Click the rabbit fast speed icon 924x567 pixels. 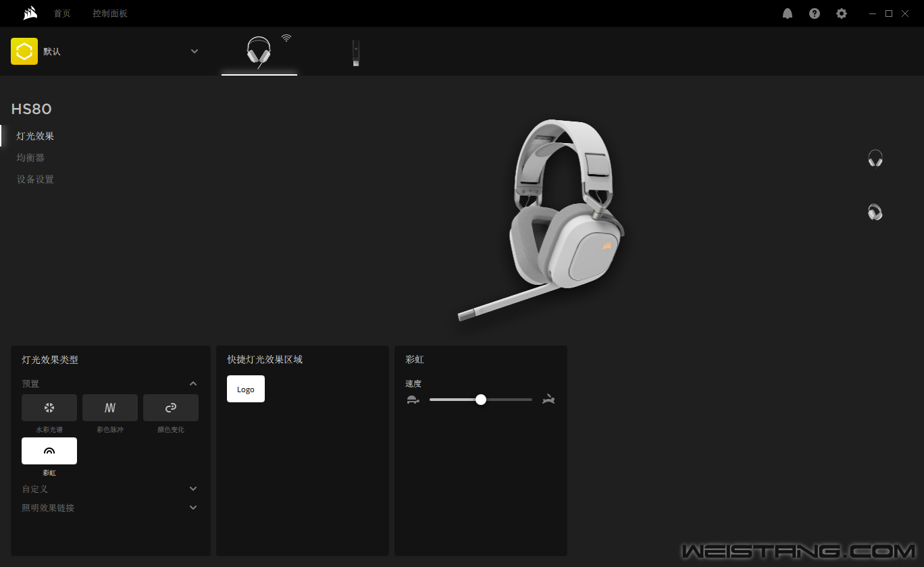point(548,400)
